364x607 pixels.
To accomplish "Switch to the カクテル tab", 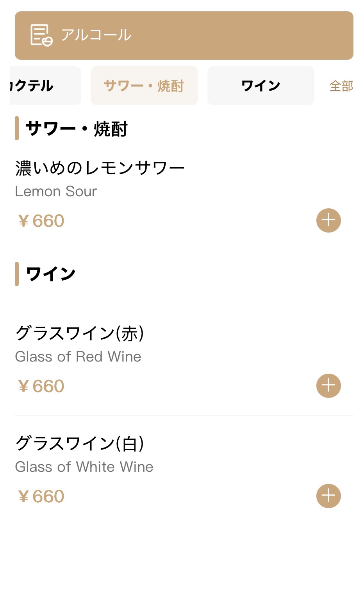I will (x=45, y=86).
